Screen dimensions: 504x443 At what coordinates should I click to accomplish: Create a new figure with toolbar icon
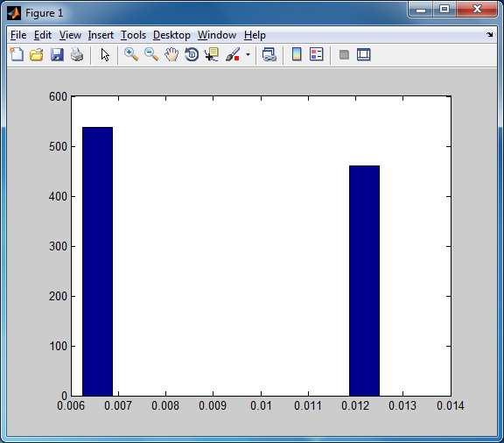pyautogui.click(x=17, y=54)
